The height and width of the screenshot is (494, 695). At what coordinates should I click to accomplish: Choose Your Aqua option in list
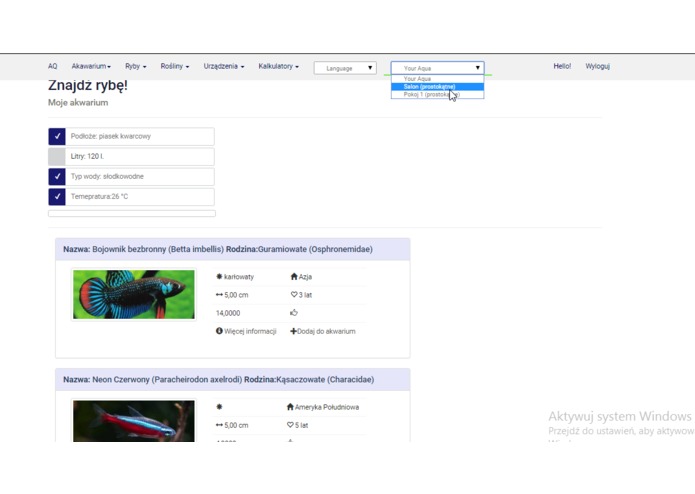437,78
